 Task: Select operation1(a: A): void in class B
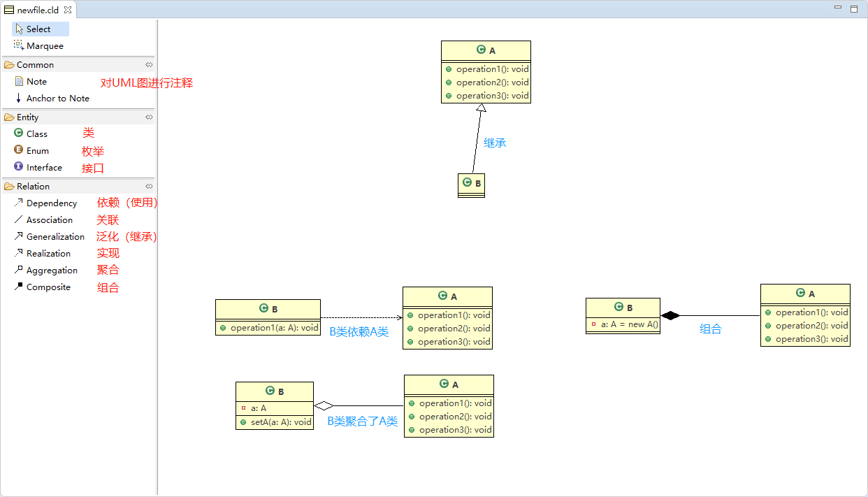(268, 328)
